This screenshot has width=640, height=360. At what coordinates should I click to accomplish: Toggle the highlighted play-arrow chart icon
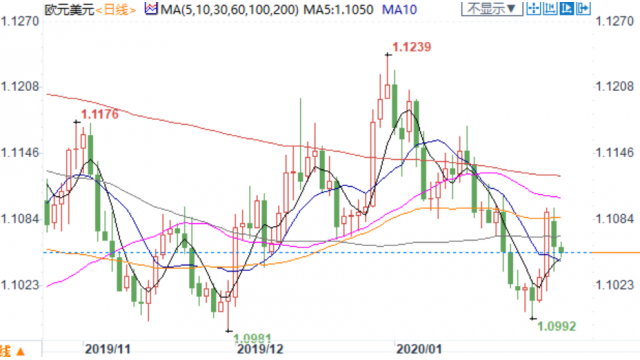point(567,8)
